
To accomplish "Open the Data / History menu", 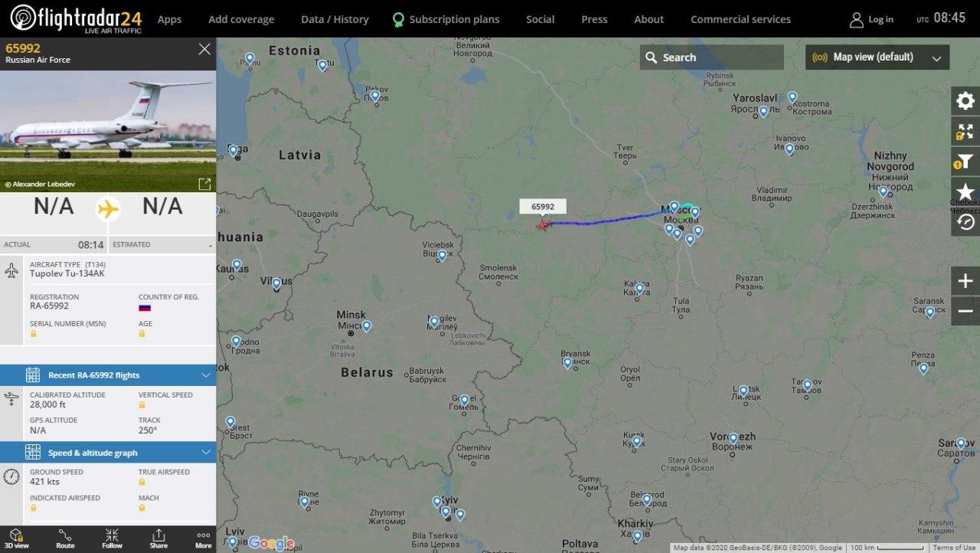I will 335,19.
